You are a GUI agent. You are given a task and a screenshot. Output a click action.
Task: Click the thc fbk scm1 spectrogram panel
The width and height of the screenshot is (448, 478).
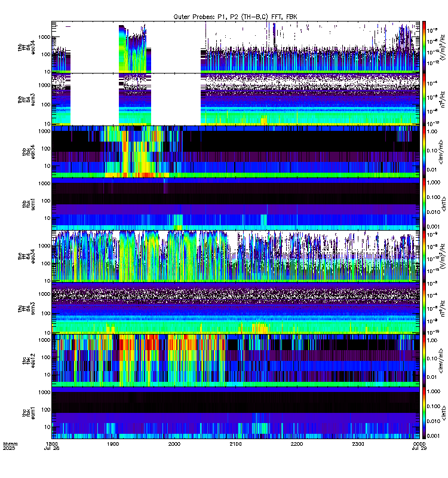click(x=235, y=413)
